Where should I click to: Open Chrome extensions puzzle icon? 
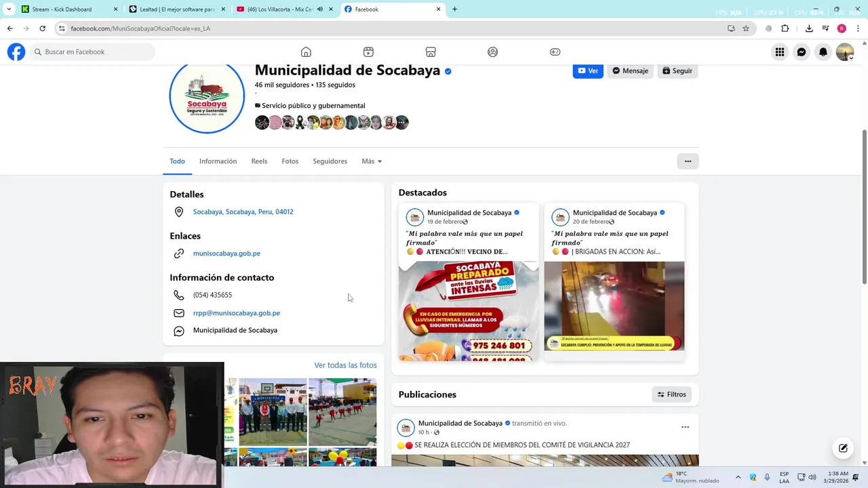pyautogui.click(x=785, y=28)
